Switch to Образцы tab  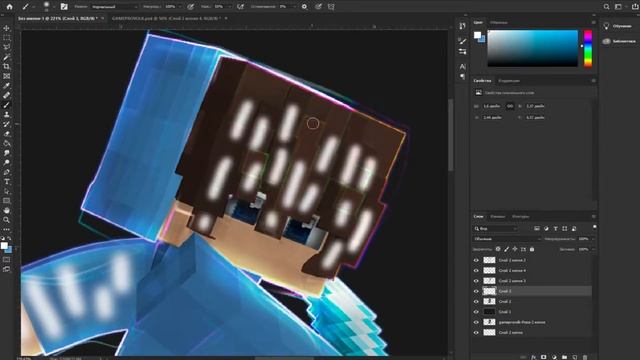tap(499, 22)
